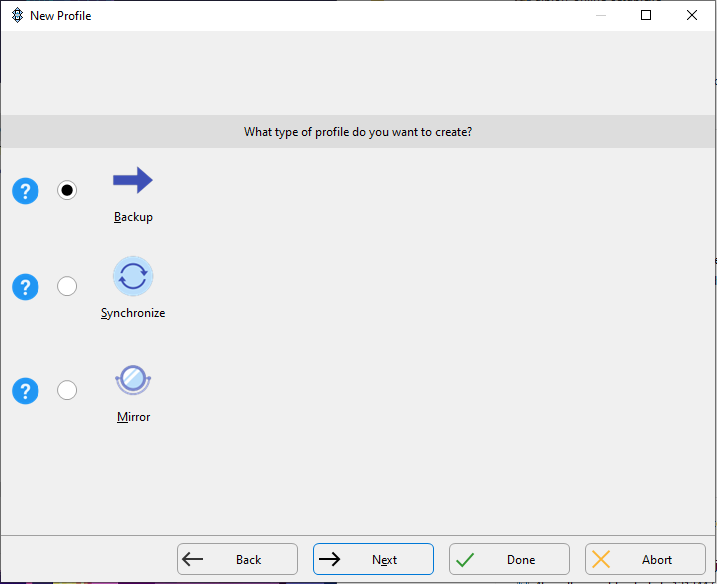Continue to the Next wizard step
717x584 pixels.
pos(373,559)
